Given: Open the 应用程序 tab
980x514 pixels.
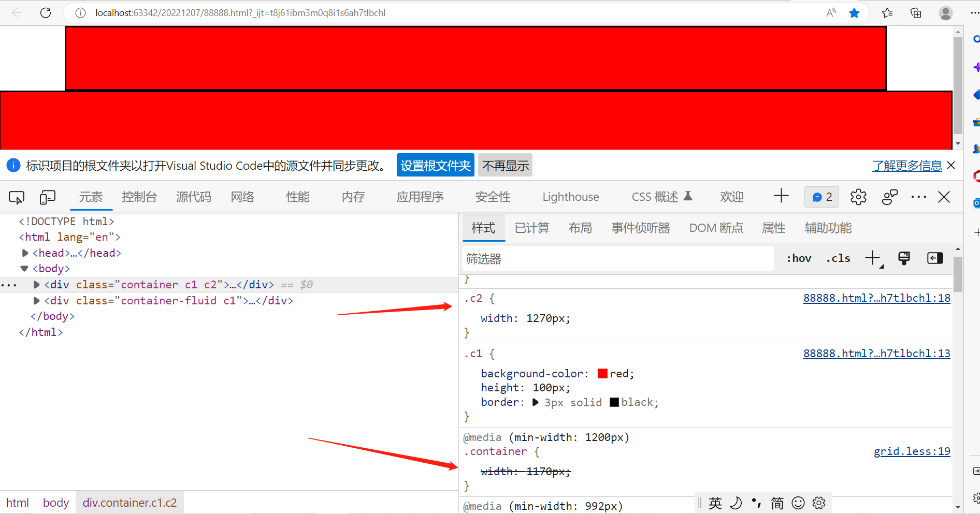Looking at the screenshot, I should [420, 197].
